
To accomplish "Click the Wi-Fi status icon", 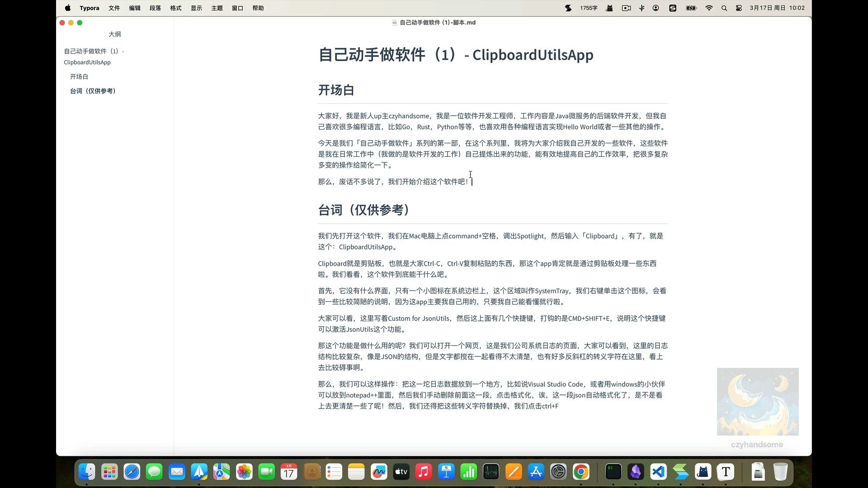I will point(709,8).
